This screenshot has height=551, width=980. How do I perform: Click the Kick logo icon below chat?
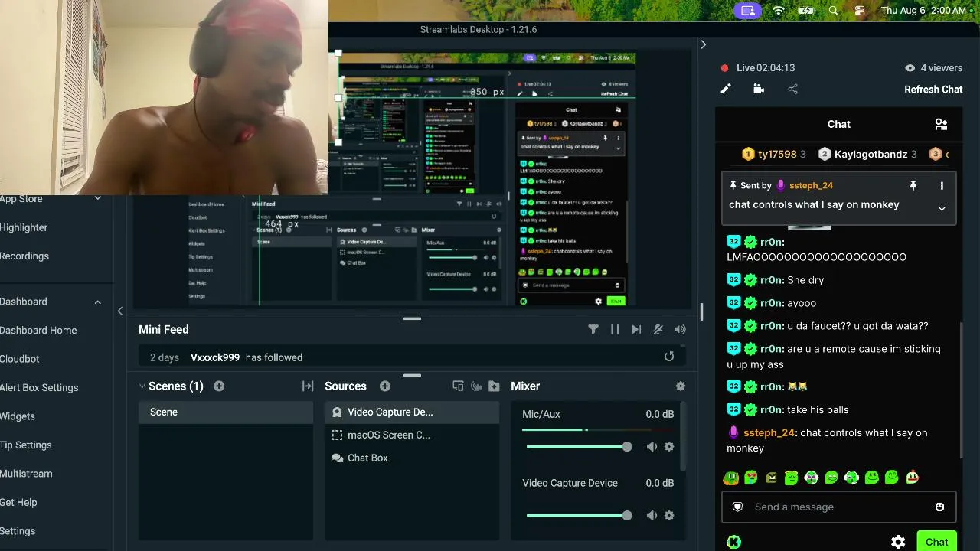pyautogui.click(x=733, y=542)
